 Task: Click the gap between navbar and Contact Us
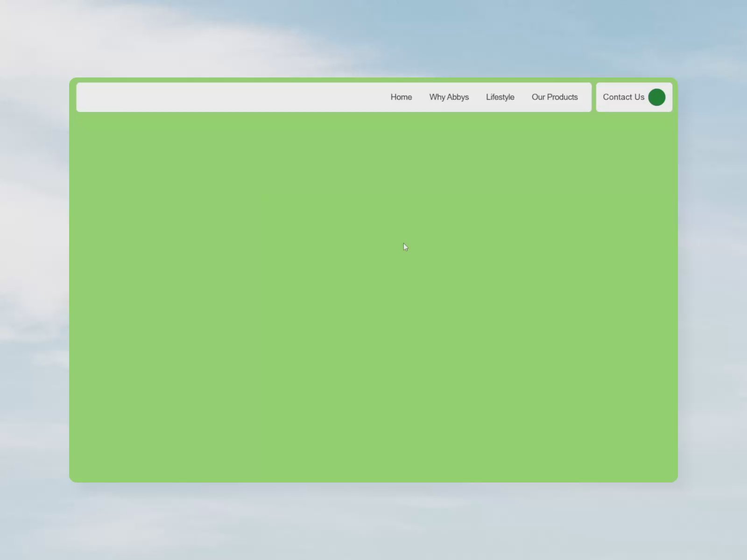click(594, 97)
